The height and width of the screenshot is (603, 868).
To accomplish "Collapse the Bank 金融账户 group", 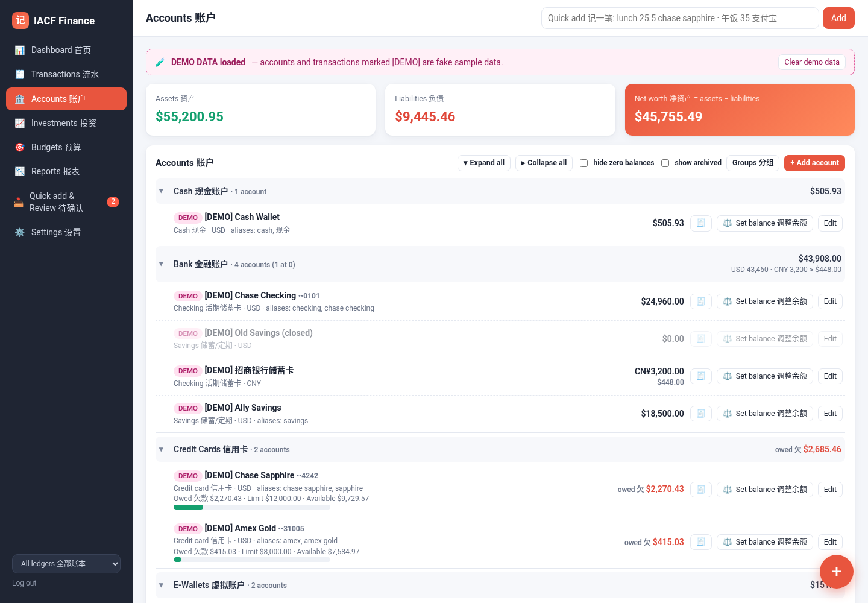I will 161,264.
